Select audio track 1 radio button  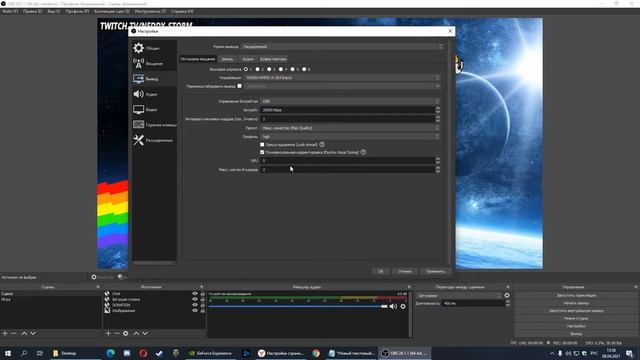[246, 69]
